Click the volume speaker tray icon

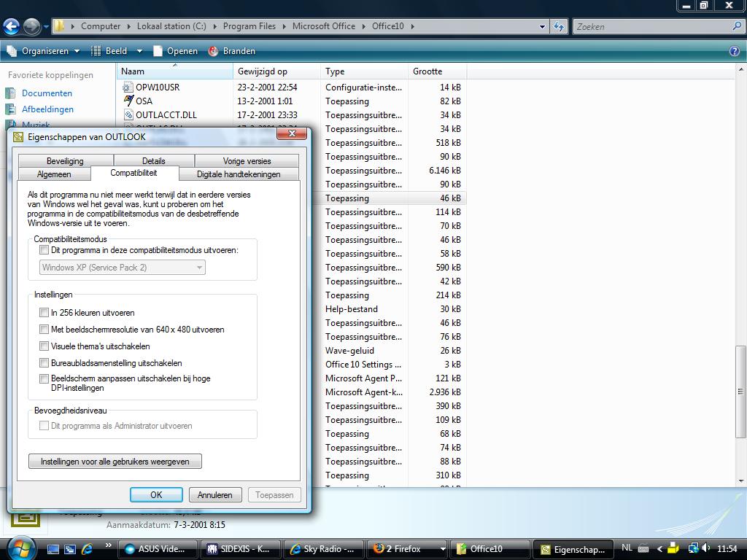(705, 548)
